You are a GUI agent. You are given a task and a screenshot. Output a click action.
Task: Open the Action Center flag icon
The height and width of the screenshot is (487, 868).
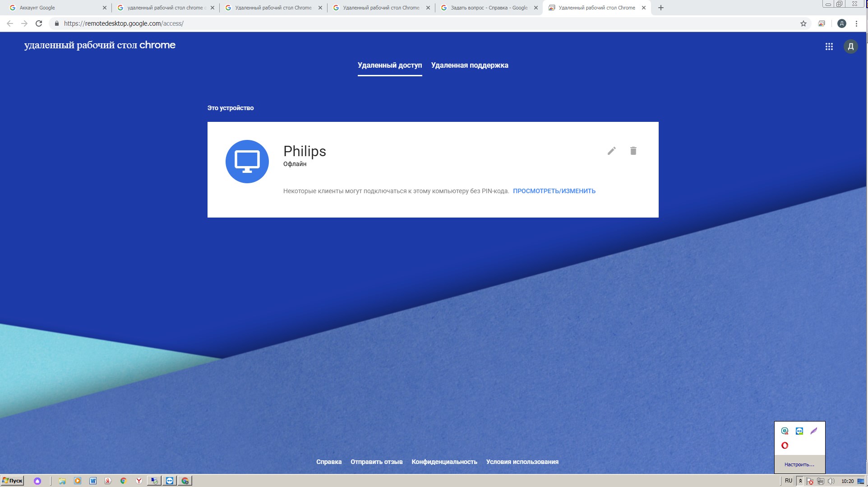click(x=810, y=481)
